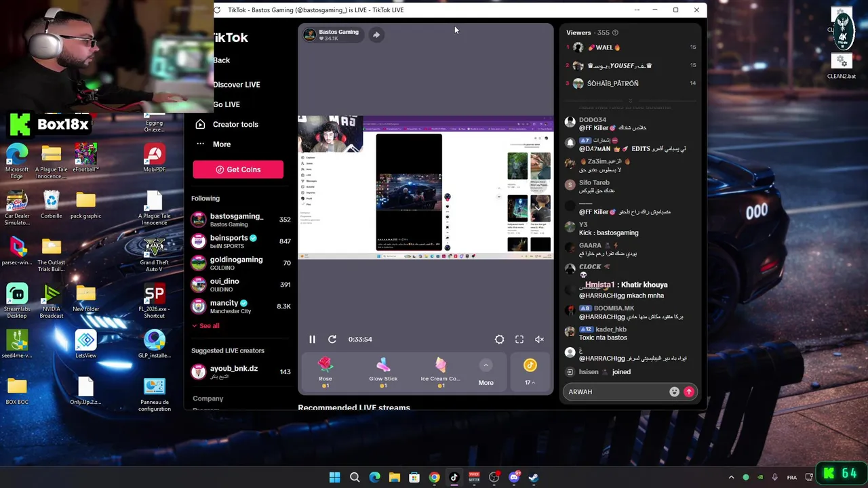The width and height of the screenshot is (868, 488).
Task: Switch FRA keyboard language indicator
Action: point(792,477)
